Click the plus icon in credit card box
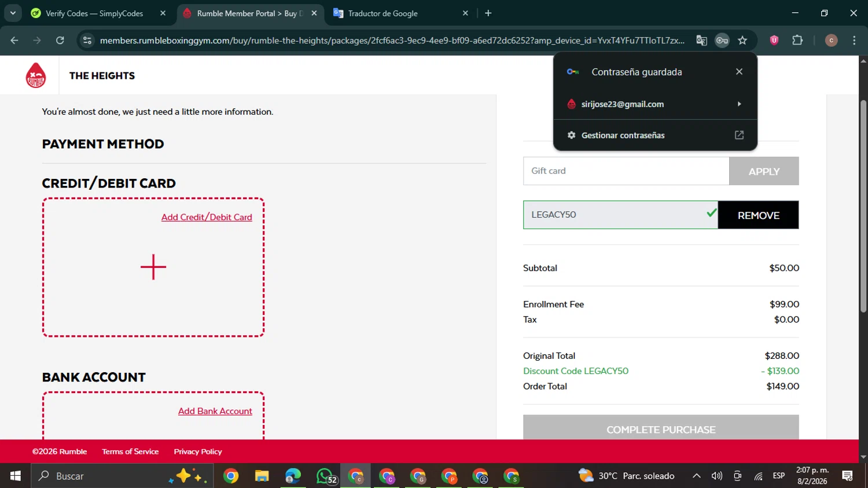868x488 pixels. (x=153, y=267)
